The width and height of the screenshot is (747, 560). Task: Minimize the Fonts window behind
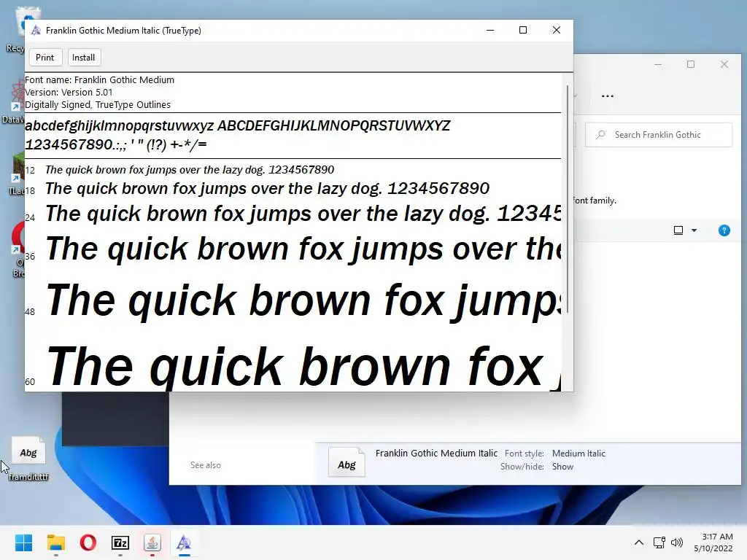click(x=658, y=64)
